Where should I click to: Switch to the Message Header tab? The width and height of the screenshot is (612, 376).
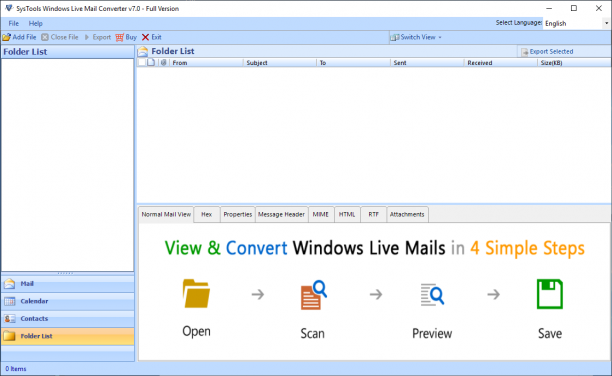281,214
